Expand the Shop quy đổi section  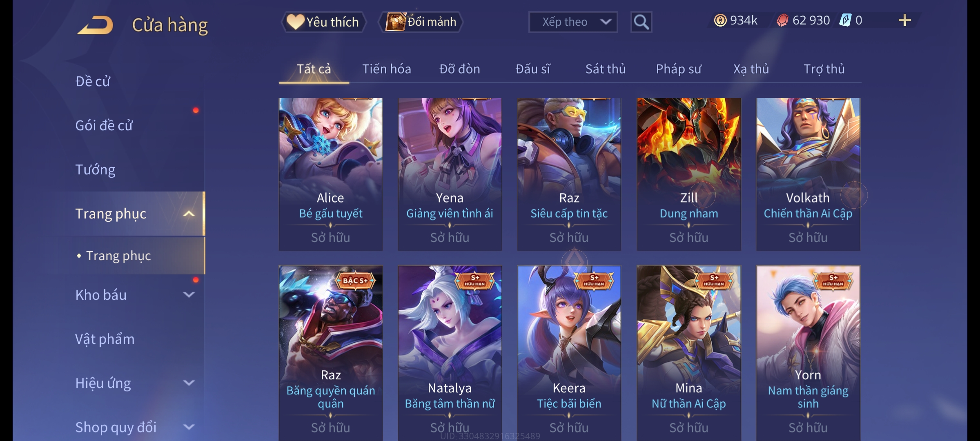[189, 427]
